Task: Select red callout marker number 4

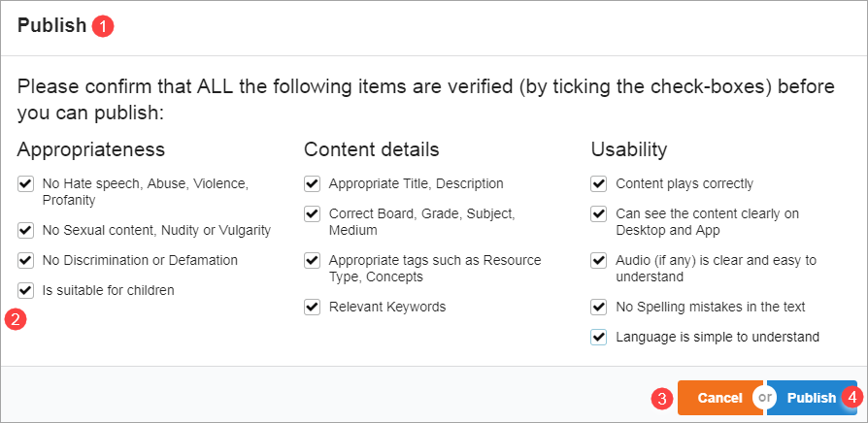Action: click(851, 398)
